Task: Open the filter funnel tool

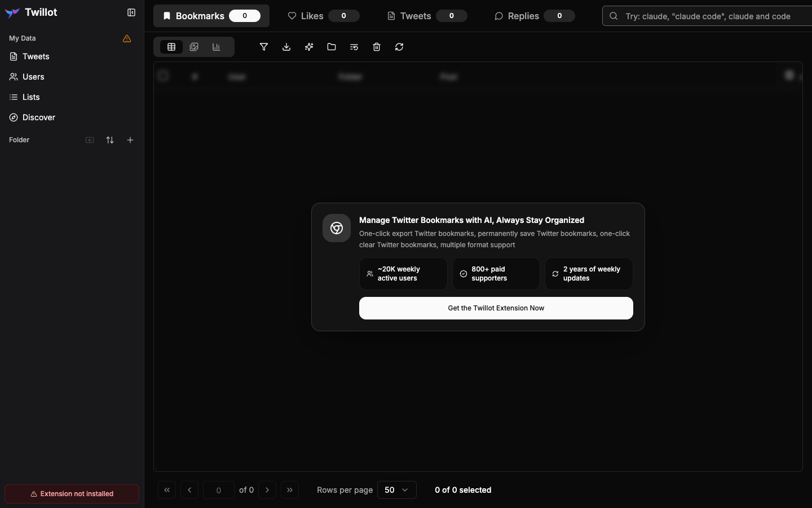Action: 264,47
